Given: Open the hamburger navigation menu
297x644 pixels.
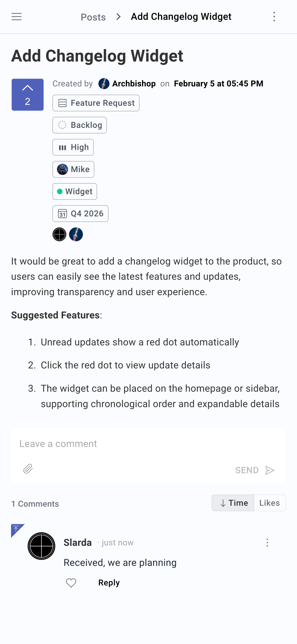Looking at the screenshot, I should tap(17, 17).
